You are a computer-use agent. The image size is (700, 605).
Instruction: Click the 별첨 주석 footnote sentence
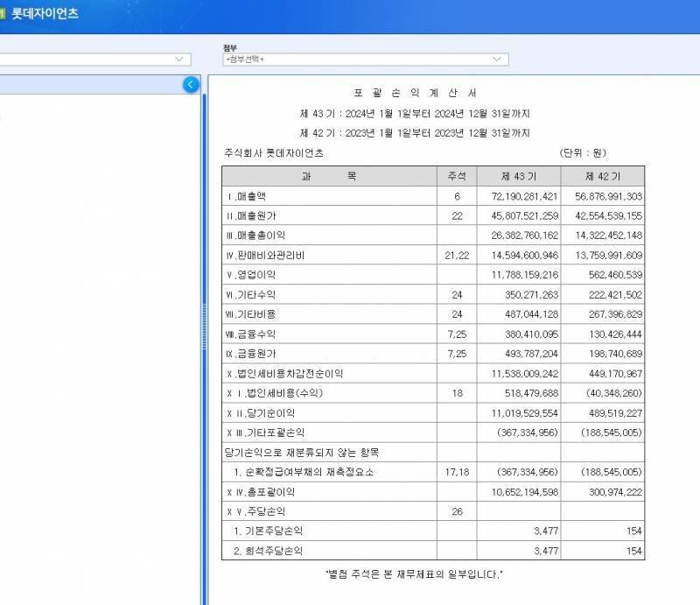pos(414,574)
